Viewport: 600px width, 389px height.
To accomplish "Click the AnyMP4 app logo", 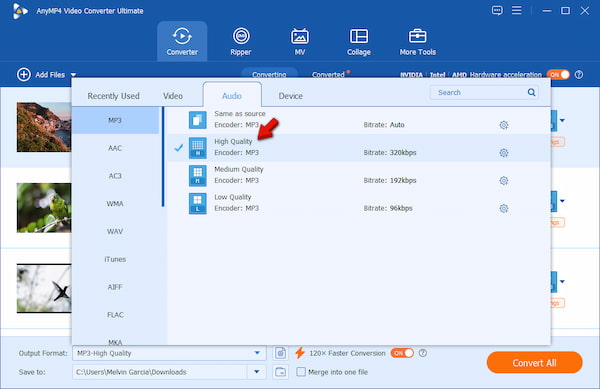I will 20,11.
